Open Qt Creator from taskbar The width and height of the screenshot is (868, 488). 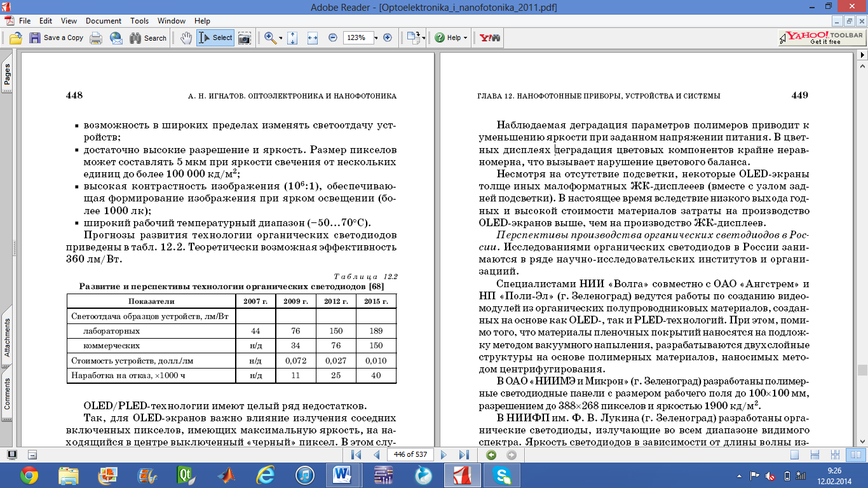point(186,475)
